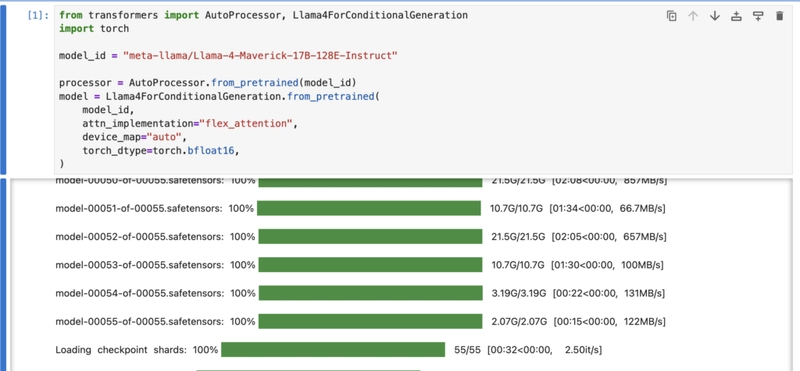Collapse the code input via blue bar
The image size is (800, 371).
click(3, 91)
